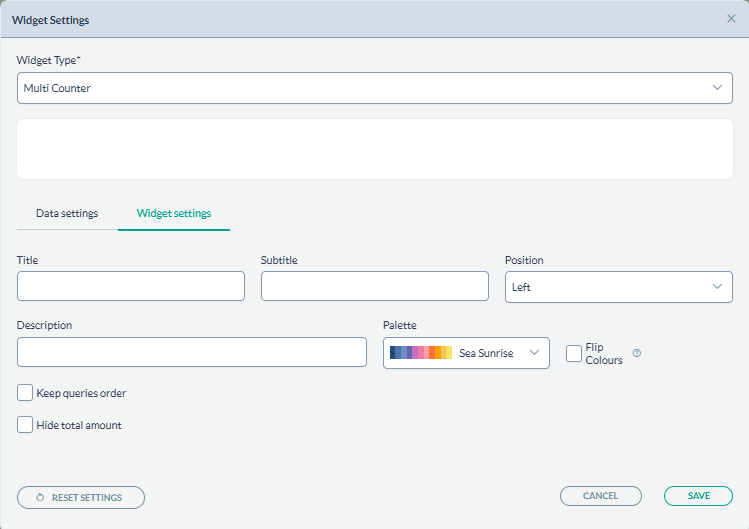
Task: Switch to the Data settings tab
Action: tap(67, 213)
